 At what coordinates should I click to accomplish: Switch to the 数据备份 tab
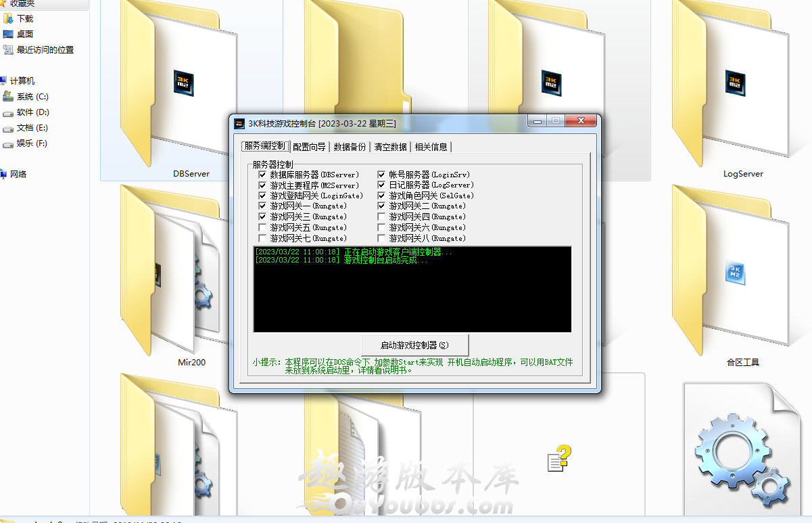click(350, 147)
